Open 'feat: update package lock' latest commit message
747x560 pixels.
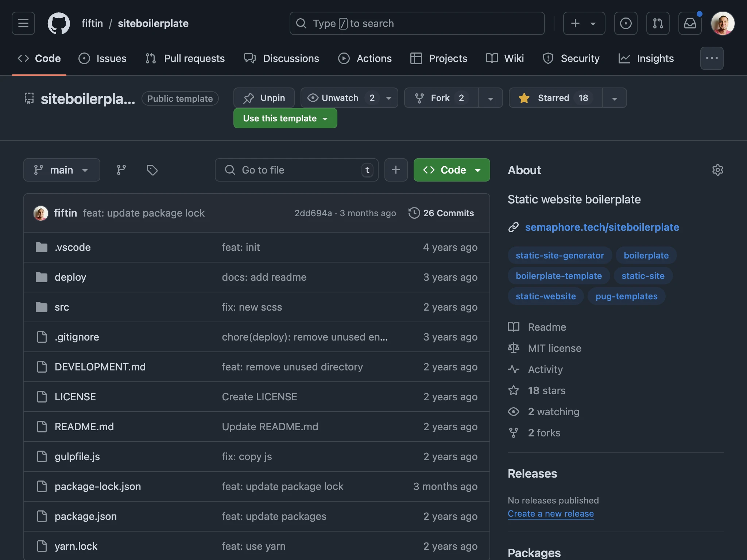[144, 213]
